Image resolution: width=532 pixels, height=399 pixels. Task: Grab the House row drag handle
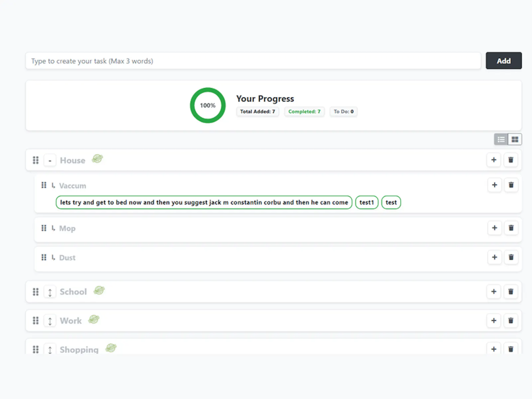point(36,160)
